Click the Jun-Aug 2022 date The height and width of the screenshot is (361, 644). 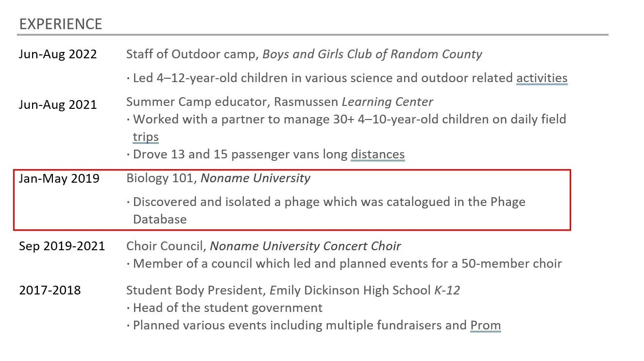point(58,54)
